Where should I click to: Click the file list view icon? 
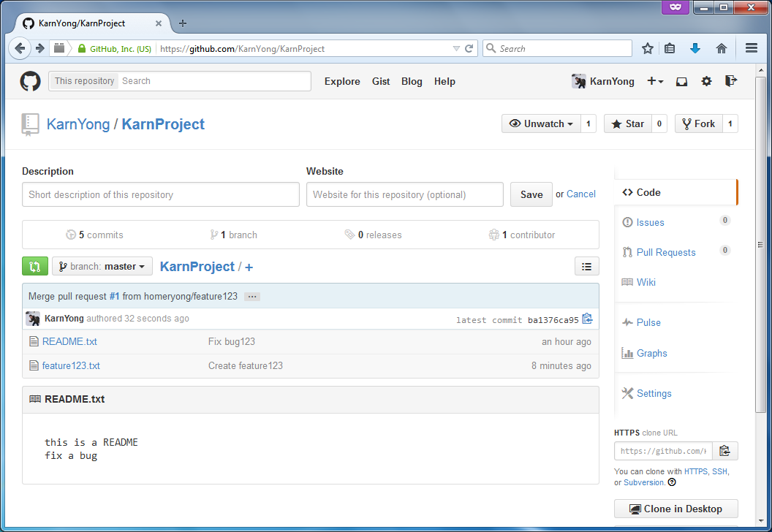pos(586,267)
